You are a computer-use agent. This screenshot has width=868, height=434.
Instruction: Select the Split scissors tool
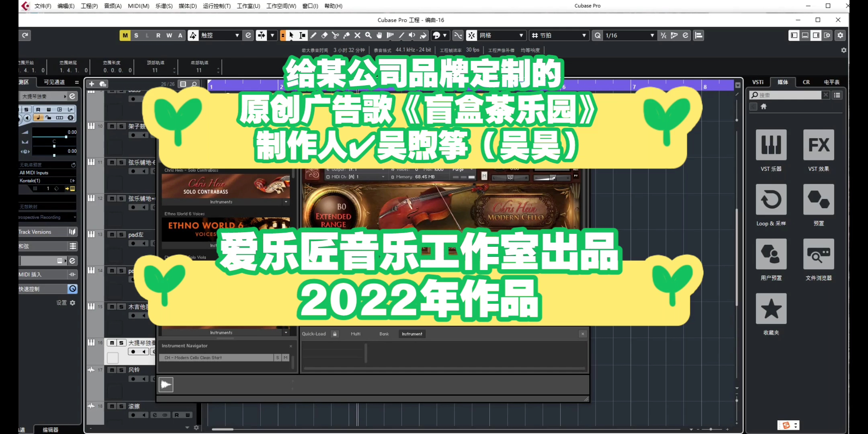pos(336,35)
